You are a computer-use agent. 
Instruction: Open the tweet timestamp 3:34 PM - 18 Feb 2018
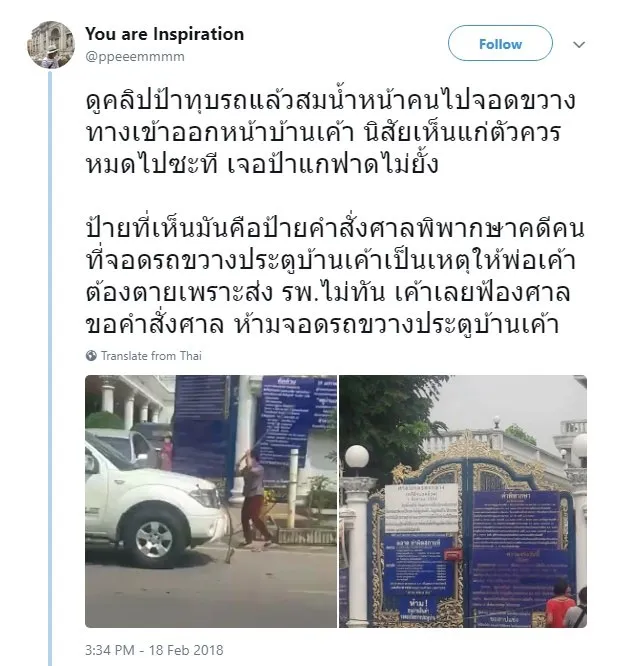pos(154,650)
